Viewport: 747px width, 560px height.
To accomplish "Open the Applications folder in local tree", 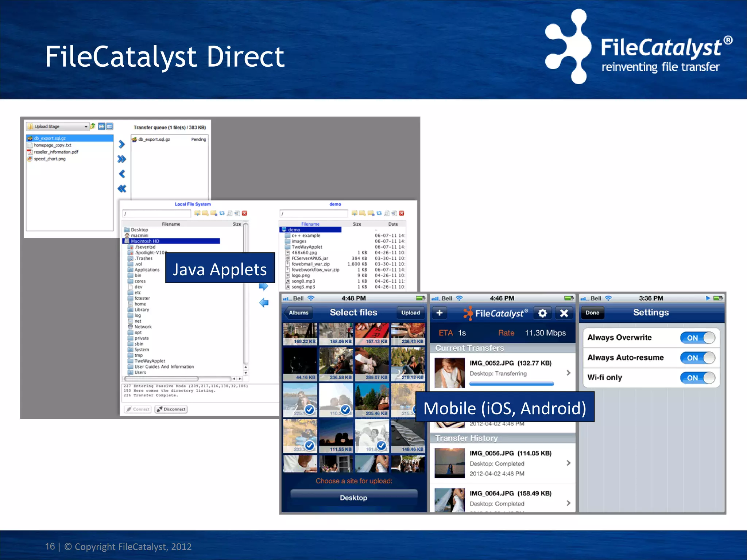I will pyautogui.click(x=144, y=270).
